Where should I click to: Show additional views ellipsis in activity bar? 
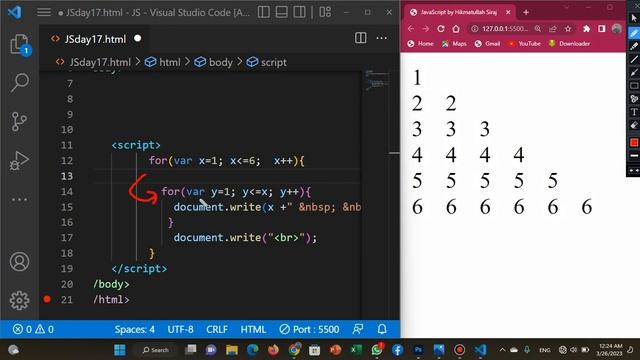pyautogui.click(x=19, y=200)
